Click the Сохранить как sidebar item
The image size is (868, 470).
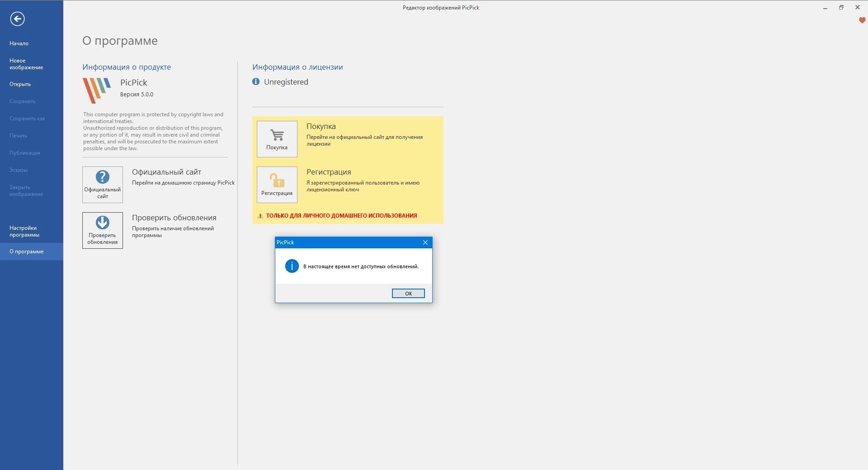coord(28,119)
